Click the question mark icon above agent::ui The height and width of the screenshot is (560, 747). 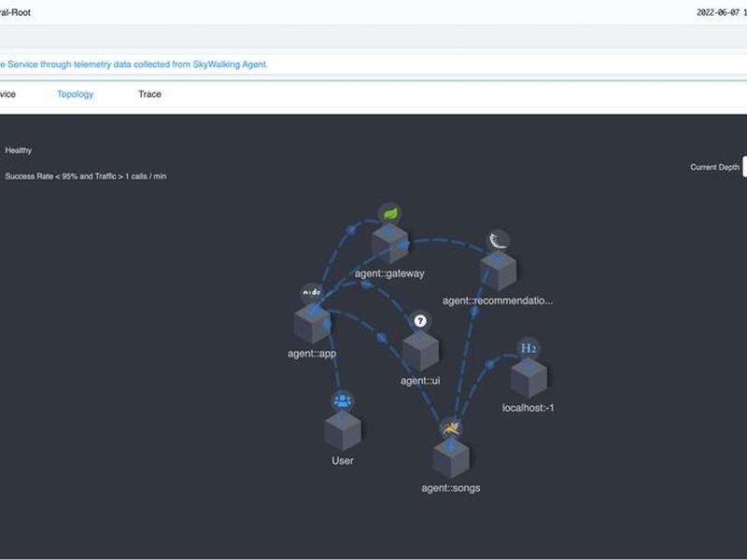420,321
